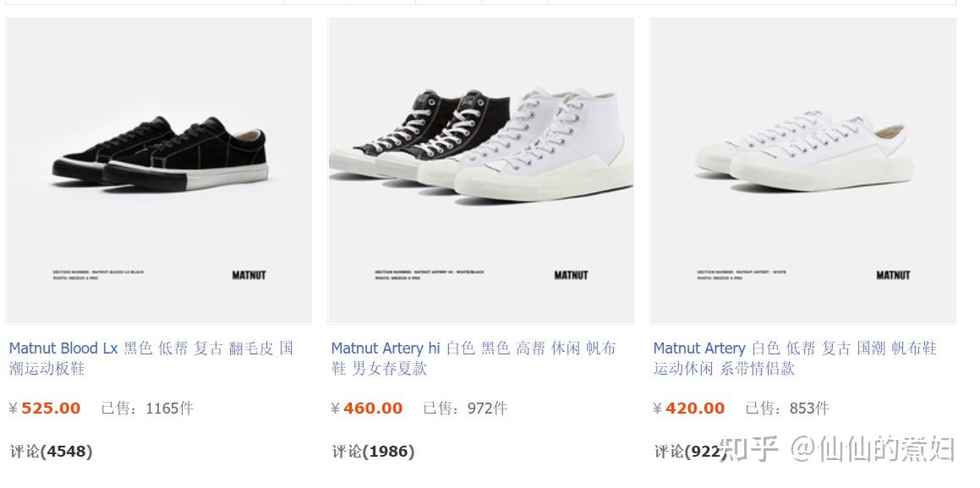The height and width of the screenshot is (488, 980).
Task: Click the 已售:1165件 sold count
Action: point(147,408)
